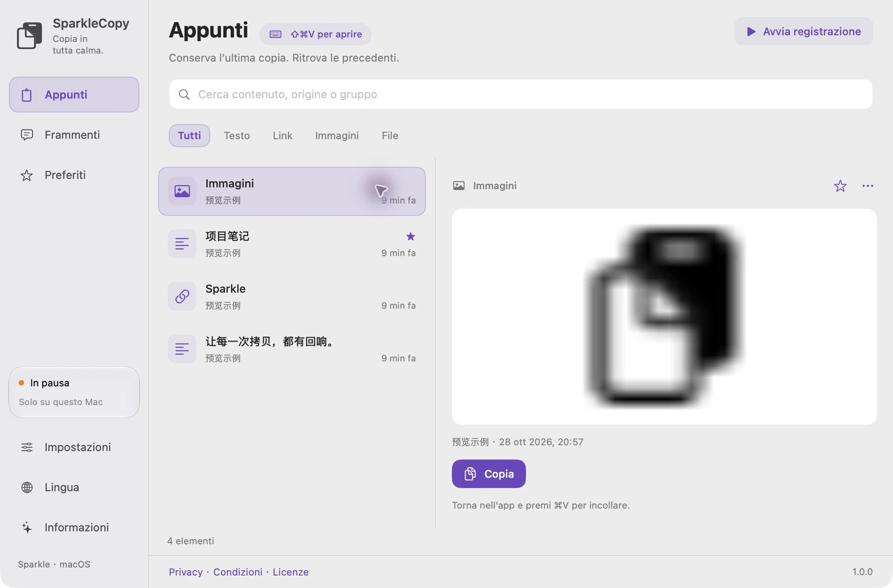The height and width of the screenshot is (588, 893).
Task: Click the purple Copia button
Action: point(489,474)
